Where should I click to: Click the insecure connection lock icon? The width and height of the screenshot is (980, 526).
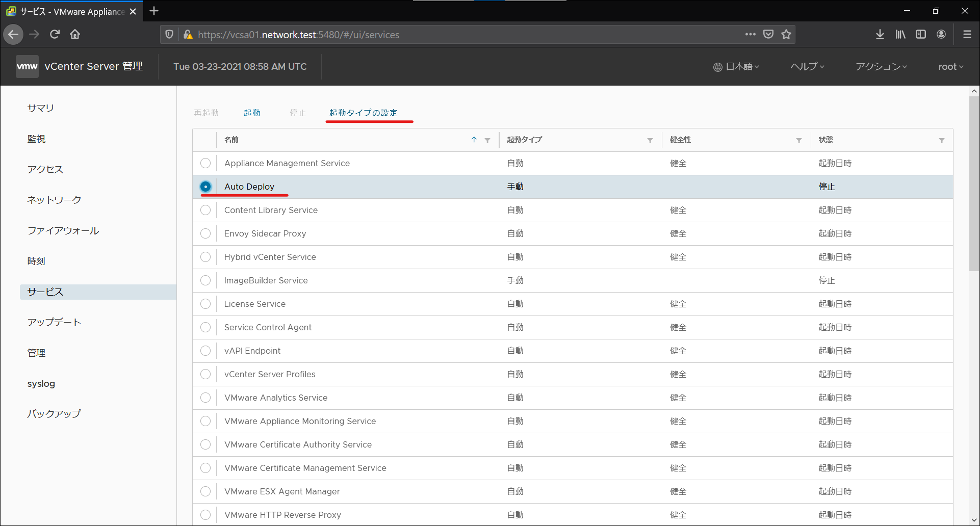[x=188, y=34]
